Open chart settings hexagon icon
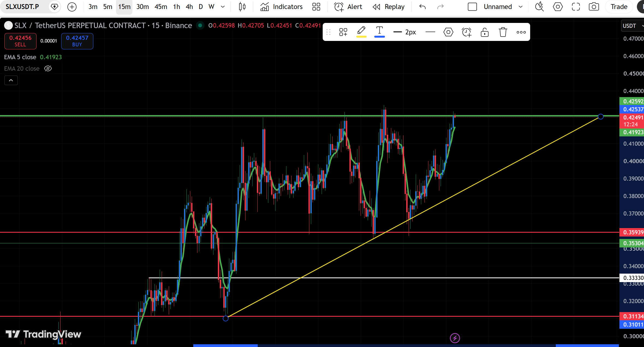This screenshot has width=644, height=347. (x=557, y=7)
